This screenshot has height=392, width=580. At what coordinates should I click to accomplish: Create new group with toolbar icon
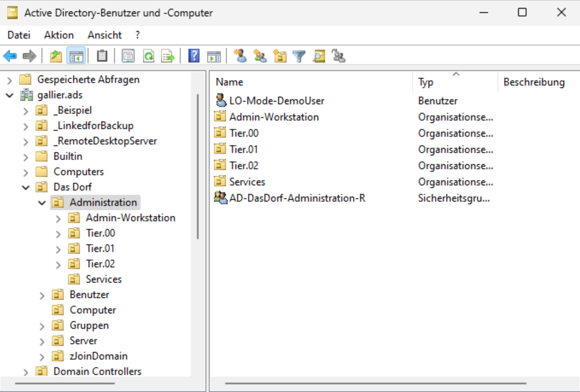click(260, 56)
